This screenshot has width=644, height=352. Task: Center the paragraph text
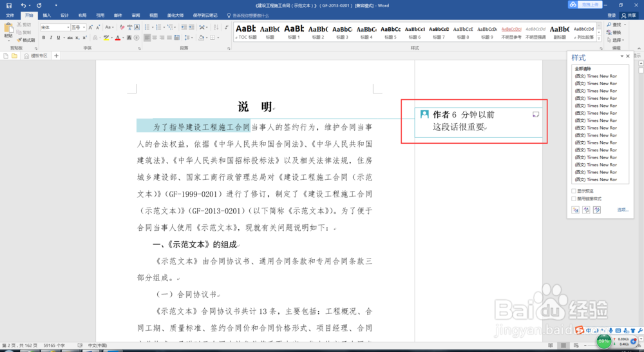click(155, 37)
